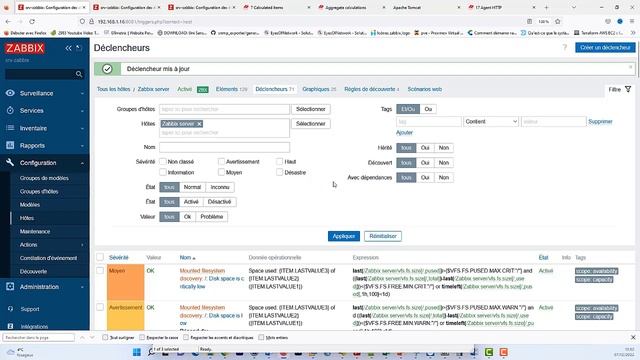Click the Zabbix logo
Screen dimensions: 640x360
25,48
